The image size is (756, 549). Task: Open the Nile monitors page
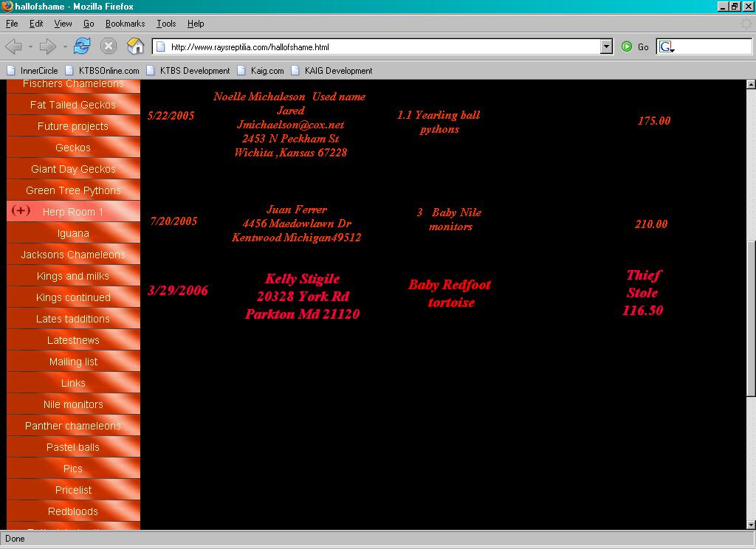point(73,404)
